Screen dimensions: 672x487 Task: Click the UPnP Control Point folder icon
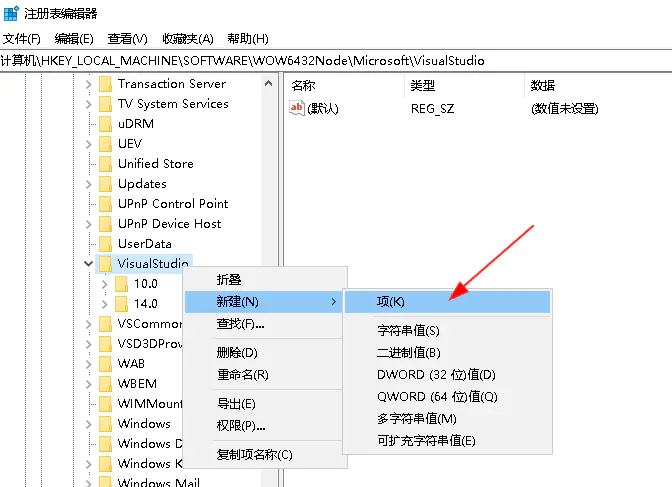[x=105, y=204]
